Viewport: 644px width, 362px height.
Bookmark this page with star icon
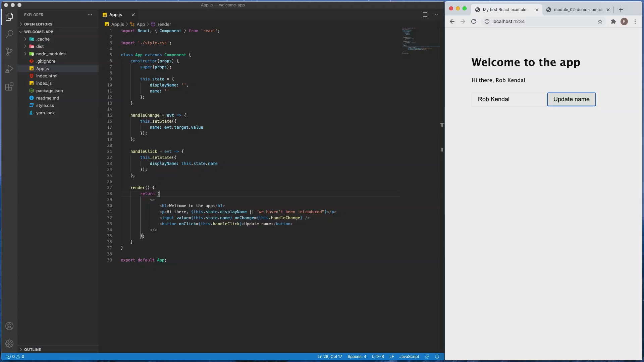pos(600,21)
